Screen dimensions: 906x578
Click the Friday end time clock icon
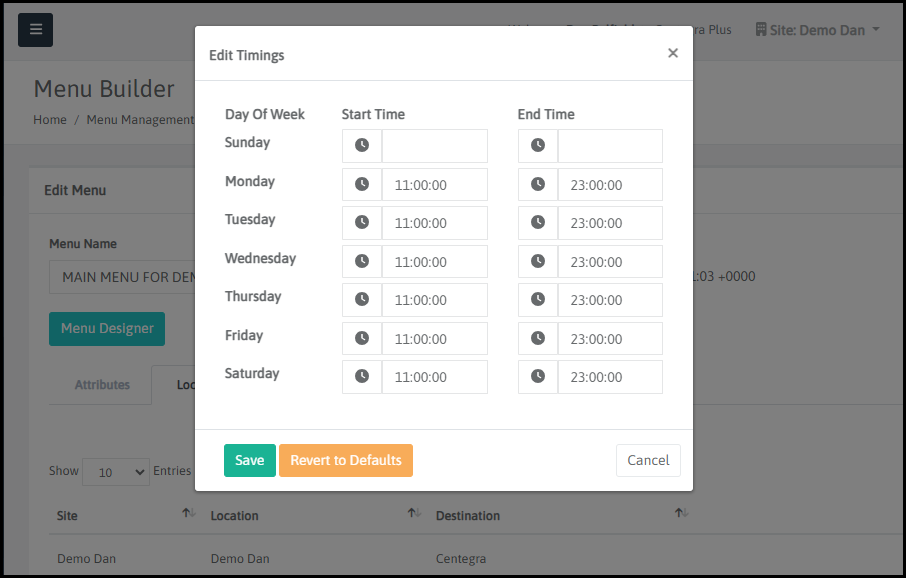(538, 339)
